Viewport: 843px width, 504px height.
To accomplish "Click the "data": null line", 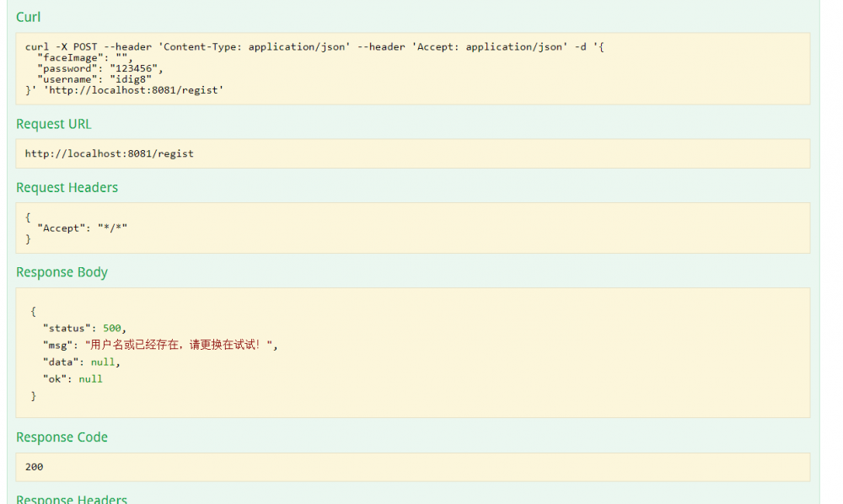I will tap(81, 362).
